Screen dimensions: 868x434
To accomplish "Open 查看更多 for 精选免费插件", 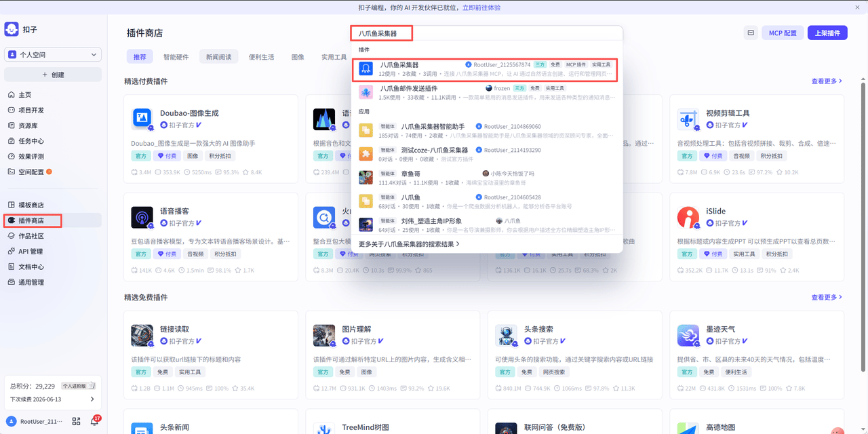I will click(827, 297).
